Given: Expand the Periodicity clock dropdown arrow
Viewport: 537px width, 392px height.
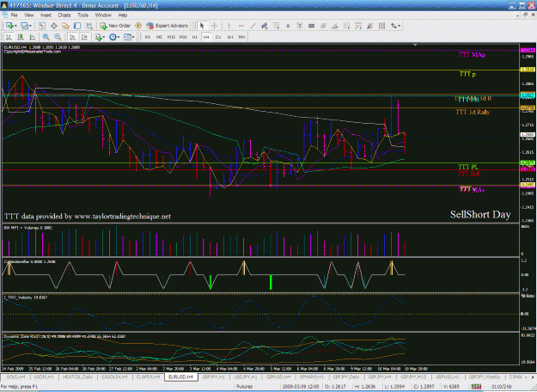Looking at the screenshot, I should click(119, 37).
